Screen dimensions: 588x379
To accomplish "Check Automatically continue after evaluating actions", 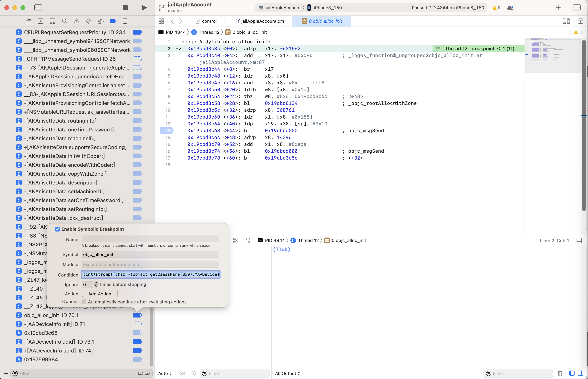I will (x=84, y=302).
